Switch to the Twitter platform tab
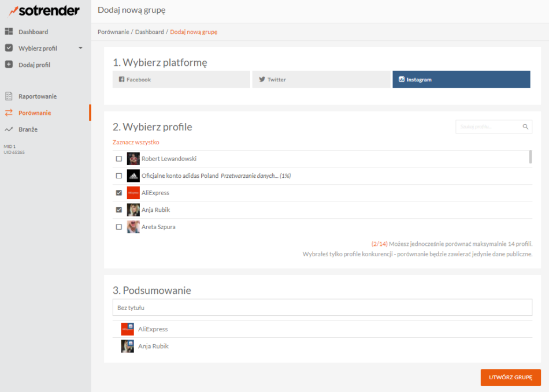549x392 pixels. (321, 80)
